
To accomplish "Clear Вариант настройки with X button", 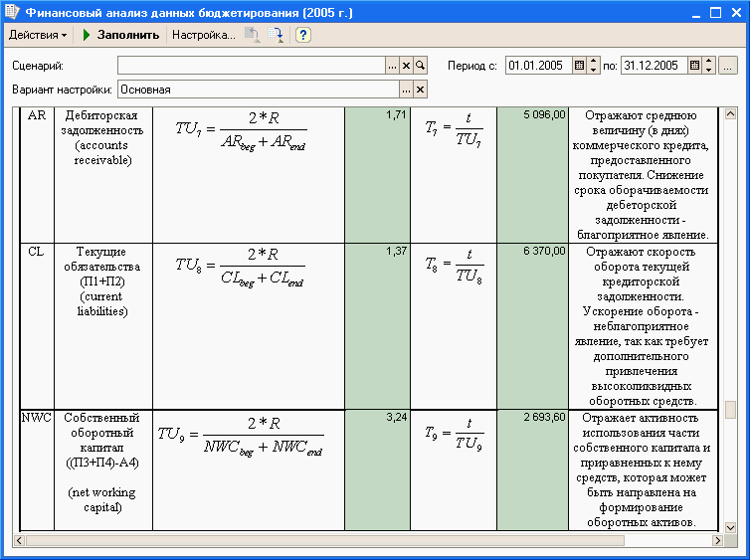I will pyautogui.click(x=420, y=90).
